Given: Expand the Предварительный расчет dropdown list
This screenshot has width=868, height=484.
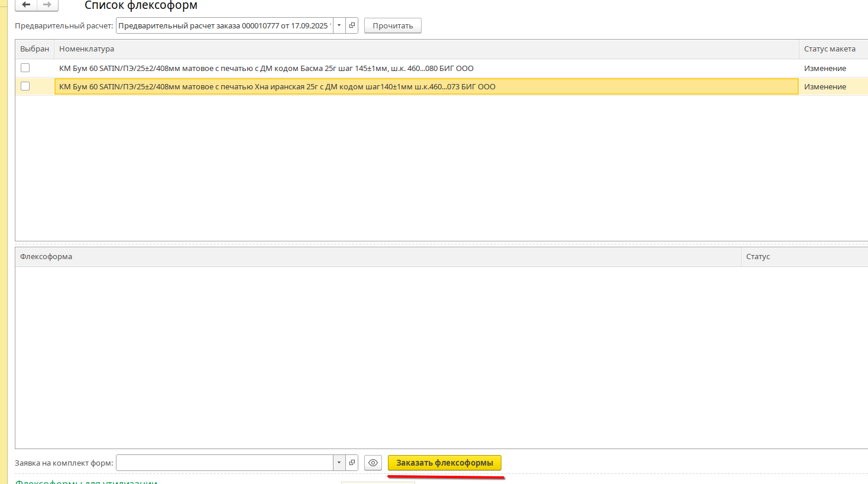Looking at the screenshot, I should 339,25.
